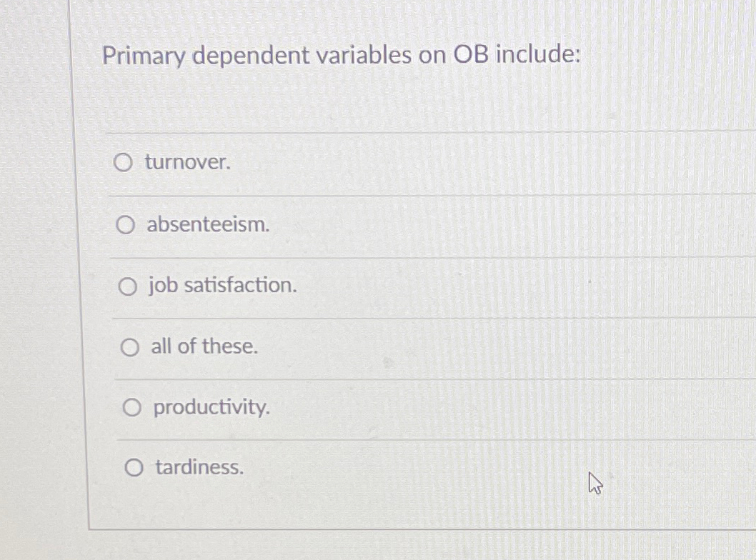Click the answer label reading job satisfaction
The height and width of the screenshot is (560, 756).
(223, 286)
